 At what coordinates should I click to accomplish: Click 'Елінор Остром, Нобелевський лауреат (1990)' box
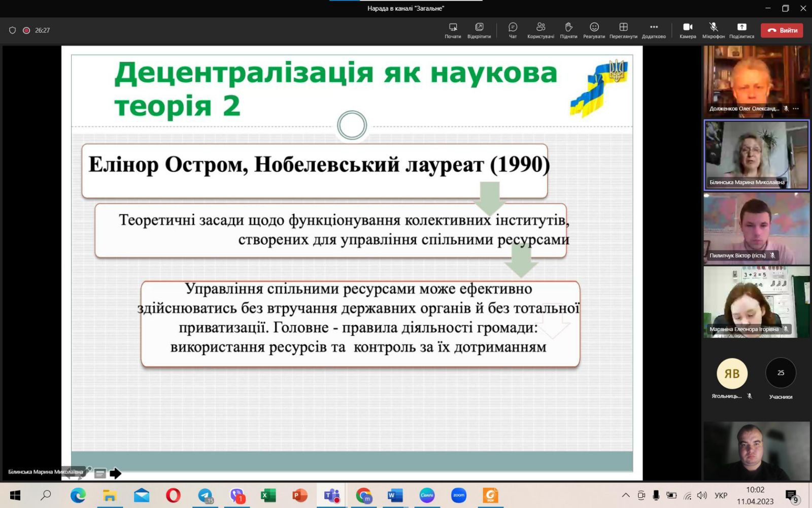(315, 171)
